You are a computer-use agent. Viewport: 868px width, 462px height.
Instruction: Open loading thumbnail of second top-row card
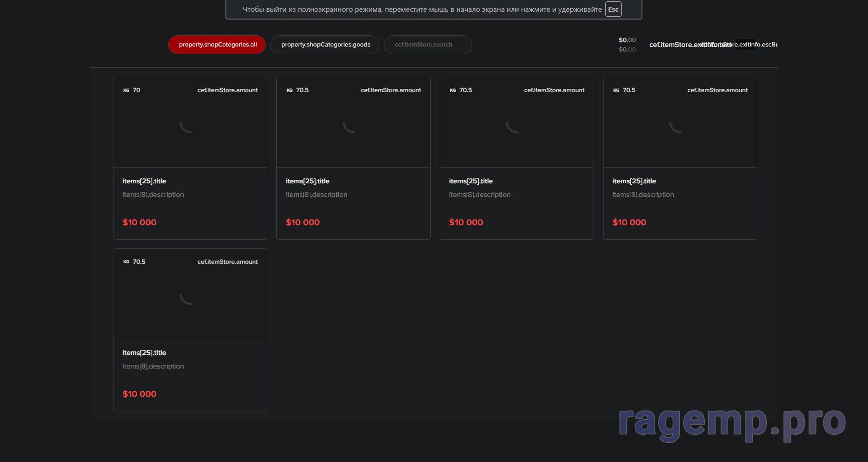(353, 122)
